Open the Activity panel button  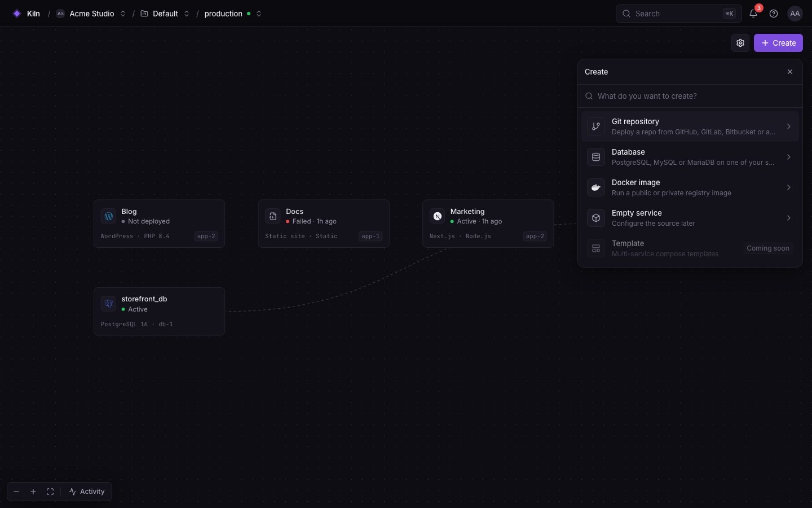coord(87,492)
